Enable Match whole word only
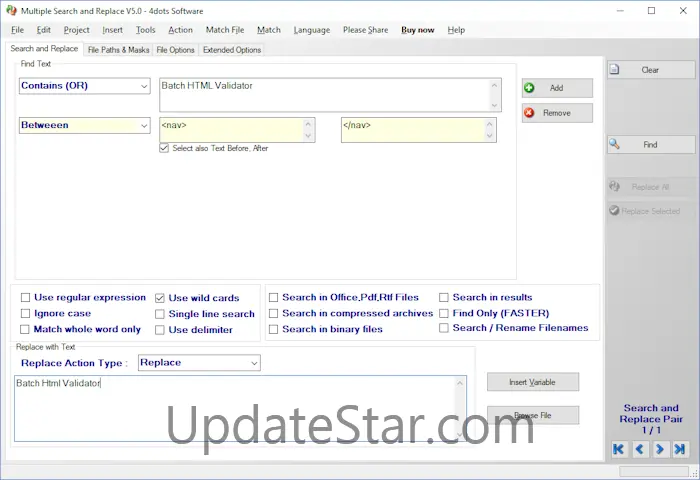This screenshot has height=480, width=700. point(25,329)
